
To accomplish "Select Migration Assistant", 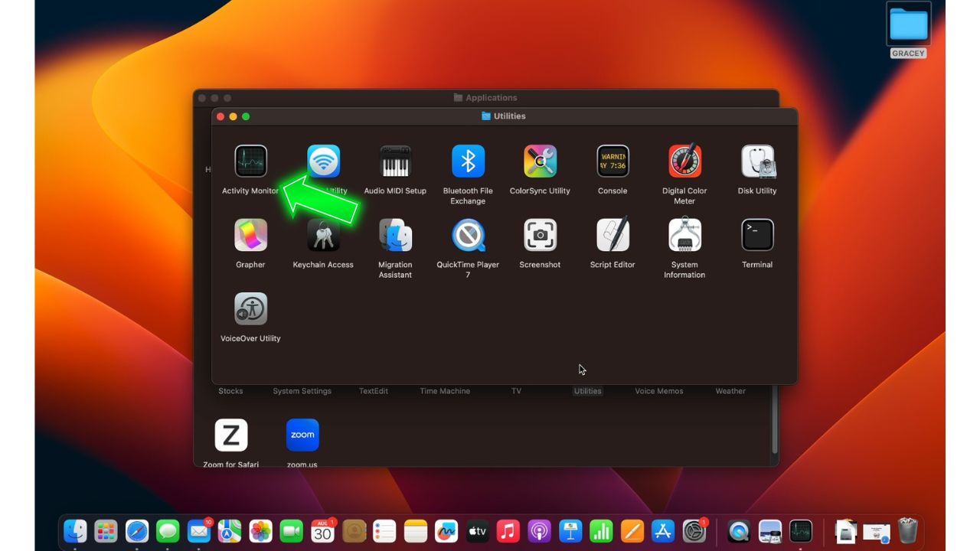I will (395, 235).
